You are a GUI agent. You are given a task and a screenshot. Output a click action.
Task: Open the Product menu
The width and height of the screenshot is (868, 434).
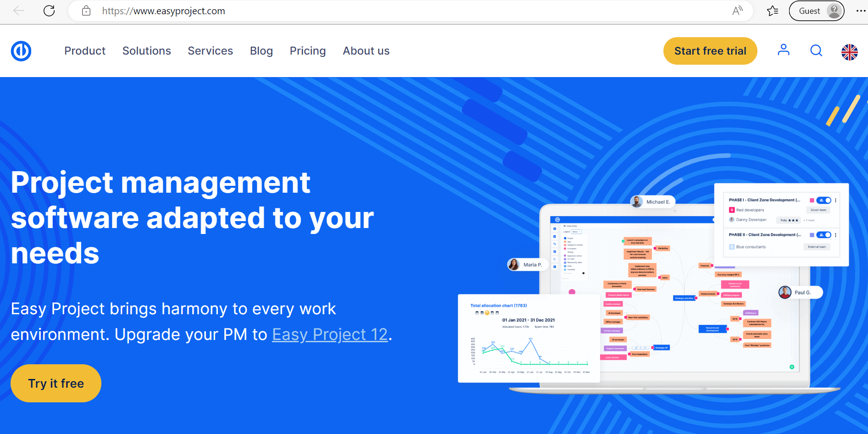point(85,51)
